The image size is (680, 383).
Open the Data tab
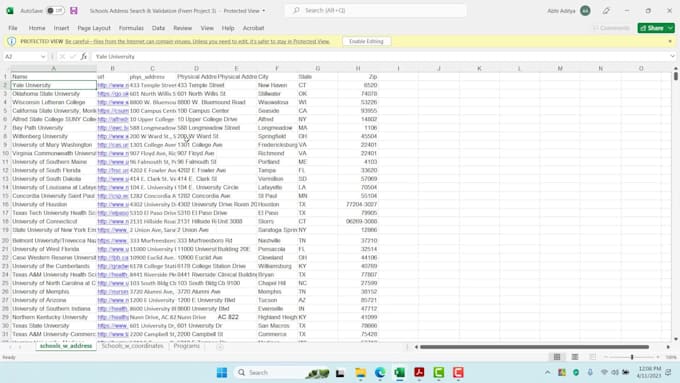[158, 28]
